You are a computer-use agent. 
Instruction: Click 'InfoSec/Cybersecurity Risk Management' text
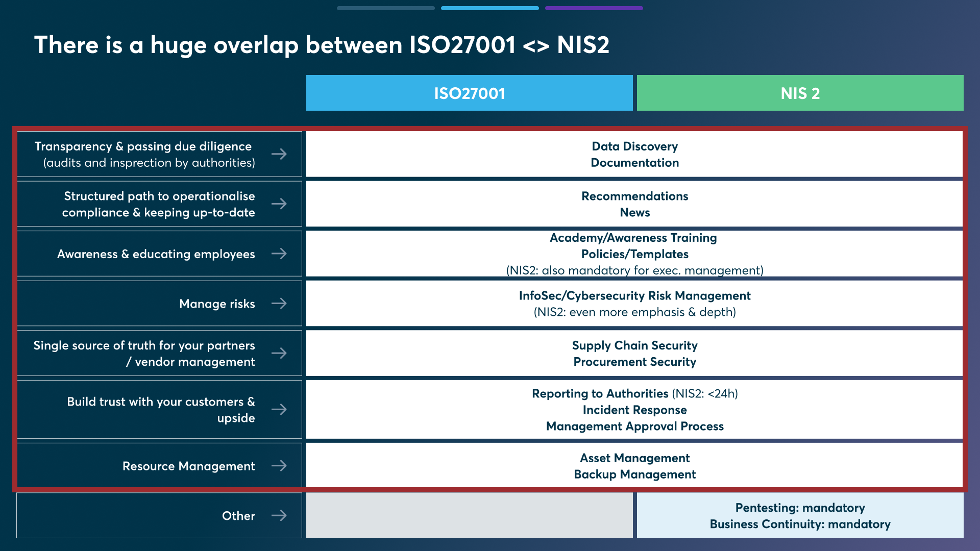click(635, 296)
